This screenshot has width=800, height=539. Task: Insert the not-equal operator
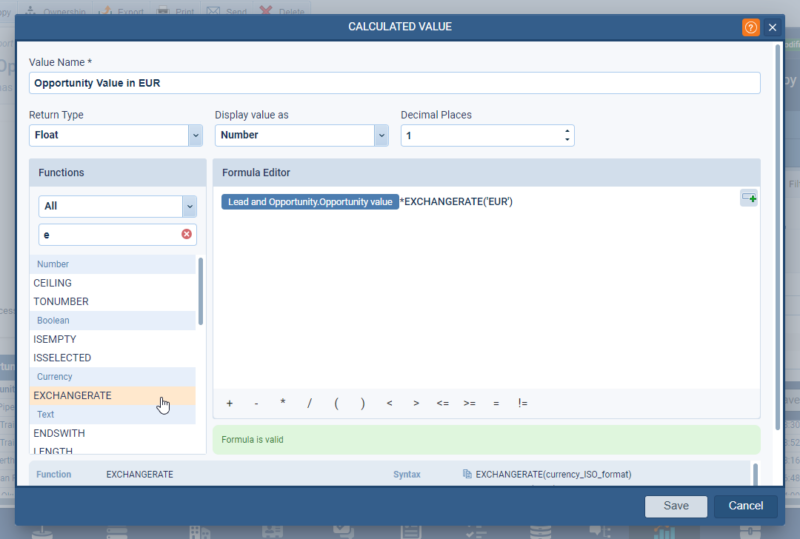[522, 403]
